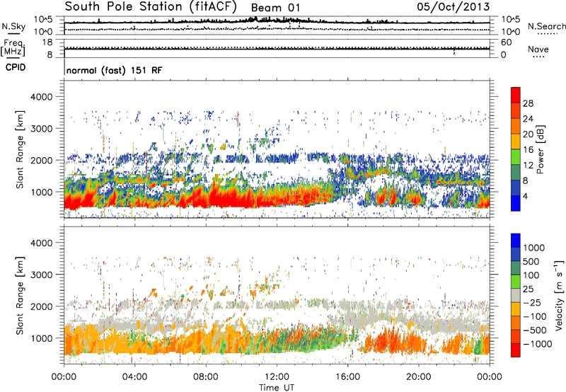Click the '12:00' time axis tick label
566x392 pixels.
pyautogui.click(x=277, y=377)
